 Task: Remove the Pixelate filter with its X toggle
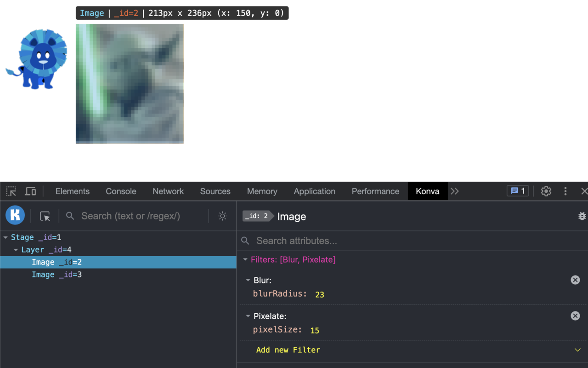click(x=575, y=316)
